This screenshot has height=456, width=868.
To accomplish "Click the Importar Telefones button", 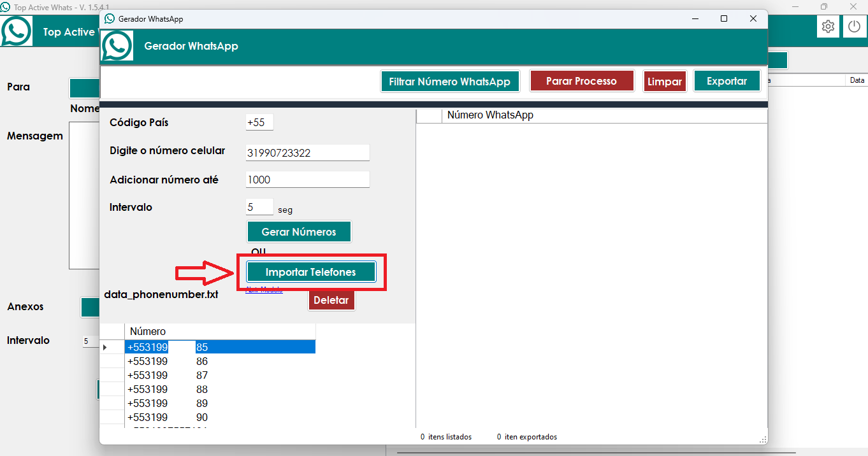I will 311,272.
